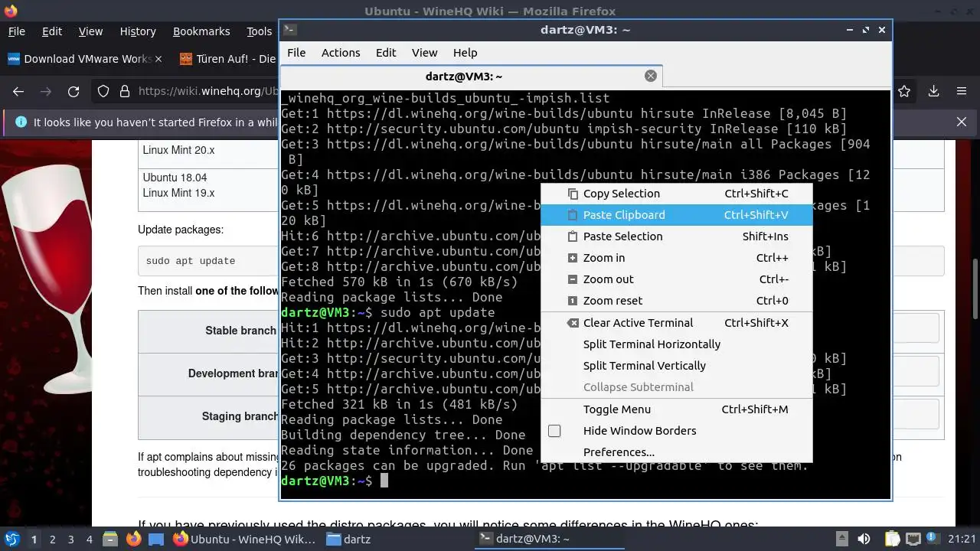
Task: Click Zoom in menu entry
Action: click(677, 258)
